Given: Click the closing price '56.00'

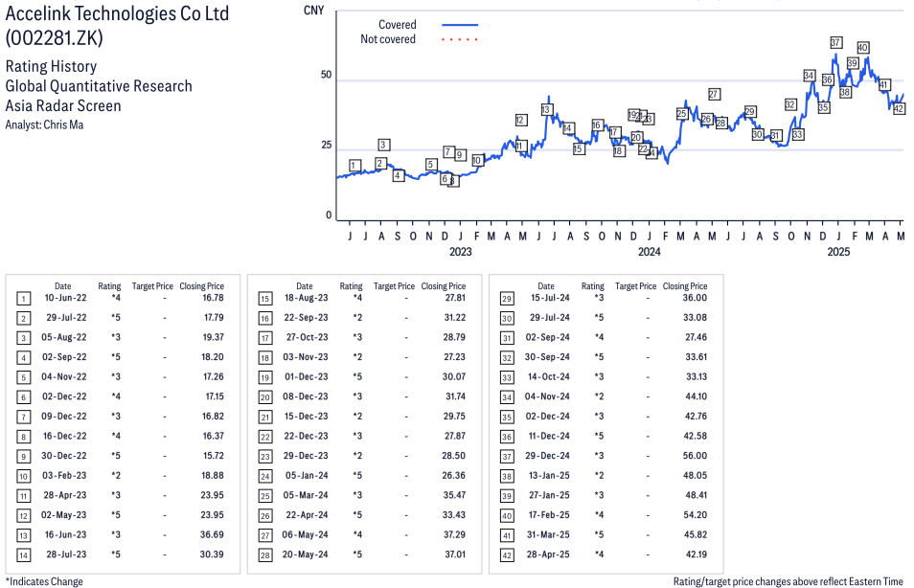Looking at the screenshot, I should click(695, 456).
